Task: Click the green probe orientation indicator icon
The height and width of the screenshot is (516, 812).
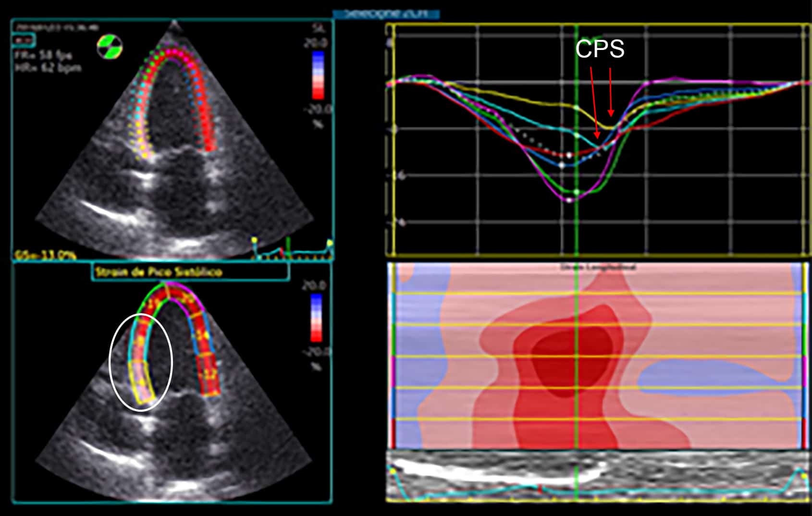Action: [110, 47]
